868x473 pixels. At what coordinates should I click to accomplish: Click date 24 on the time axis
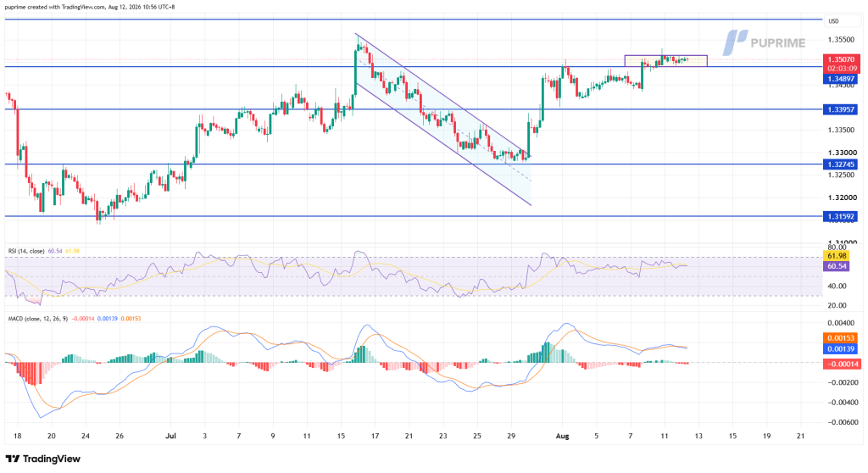point(86,437)
